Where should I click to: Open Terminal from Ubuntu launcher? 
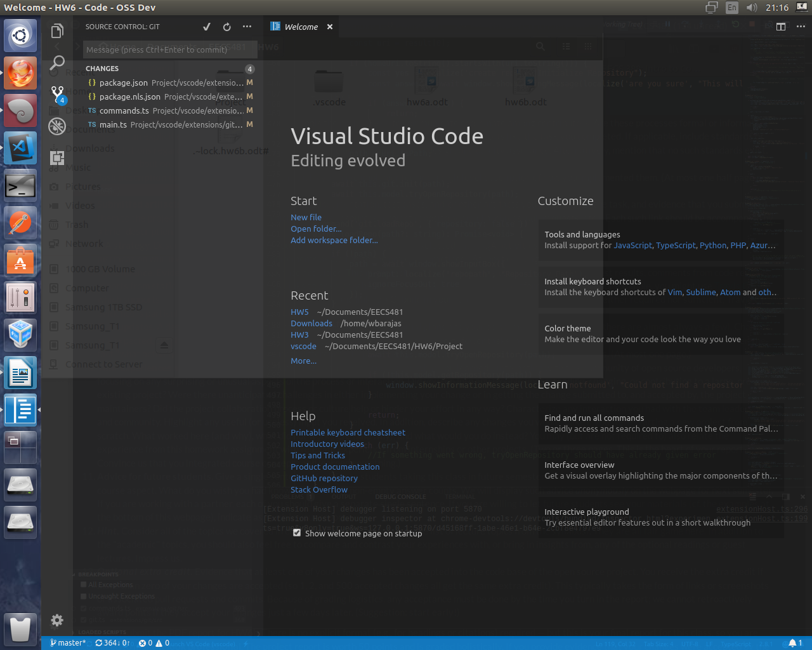pos(20,186)
